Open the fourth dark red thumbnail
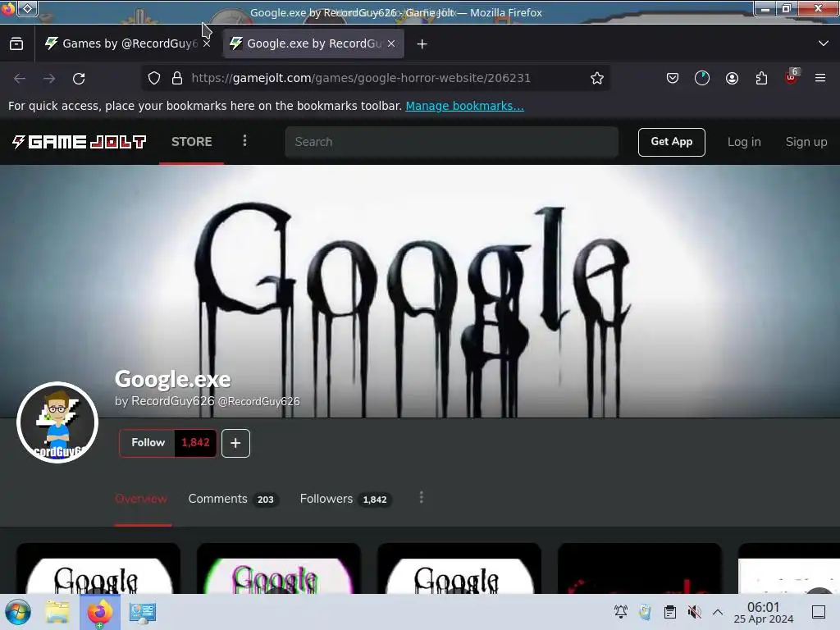 (x=640, y=568)
